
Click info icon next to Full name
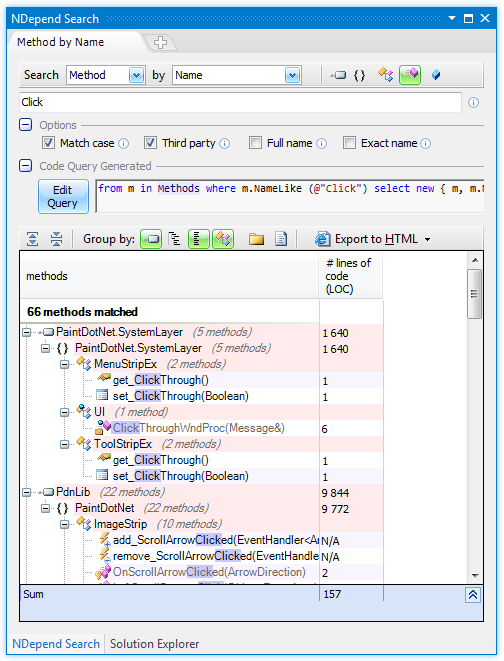[322, 143]
